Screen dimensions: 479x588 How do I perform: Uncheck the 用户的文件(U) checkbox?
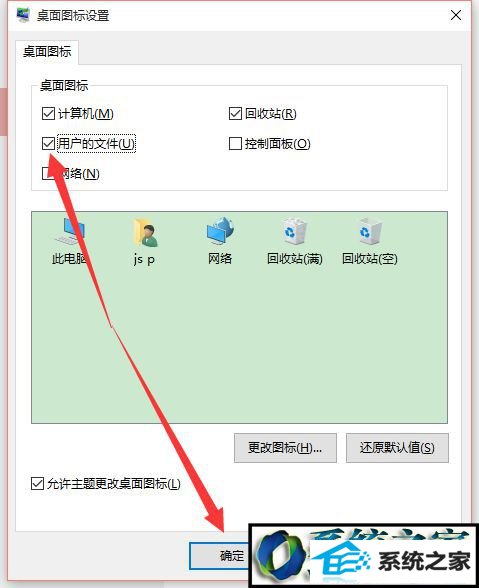(48, 143)
